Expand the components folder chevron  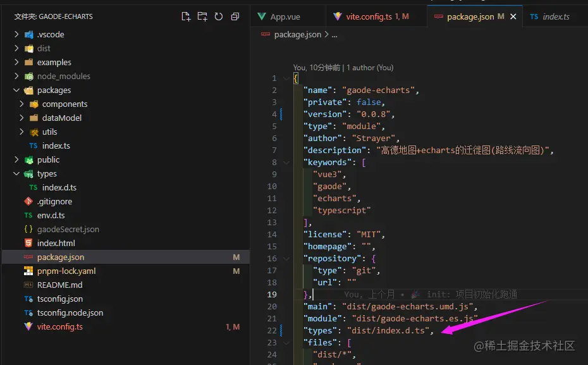click(x=21, y=104)
